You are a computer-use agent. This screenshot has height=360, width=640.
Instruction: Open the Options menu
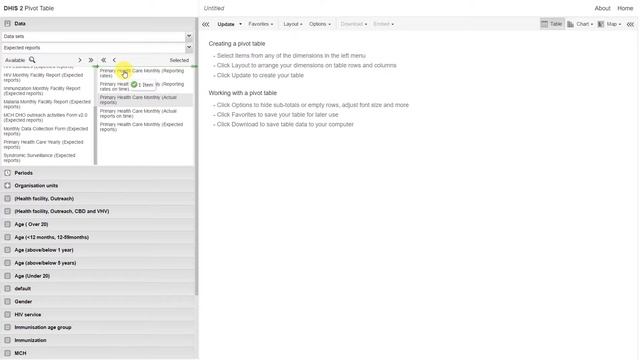pos(320,24)
